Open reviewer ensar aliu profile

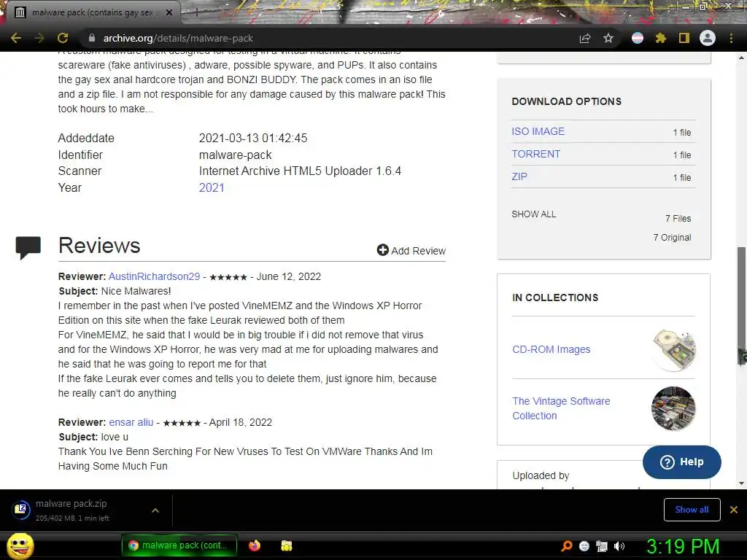131,422
